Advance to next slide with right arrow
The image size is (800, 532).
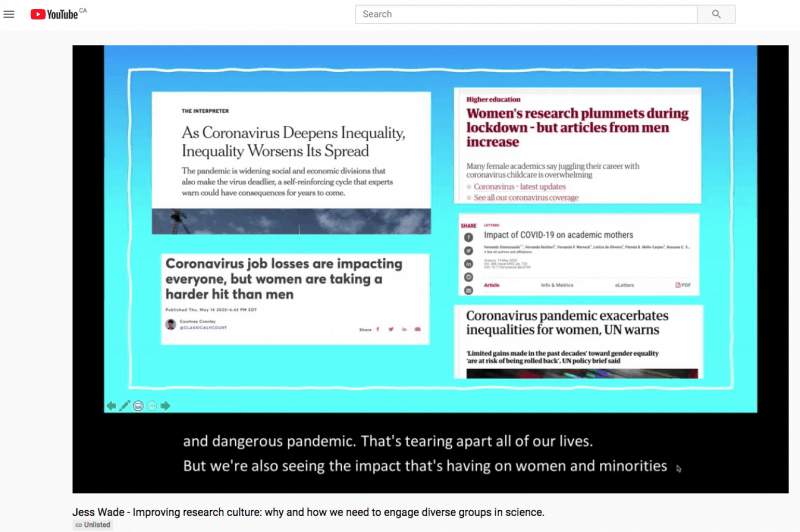coord(165,405)
